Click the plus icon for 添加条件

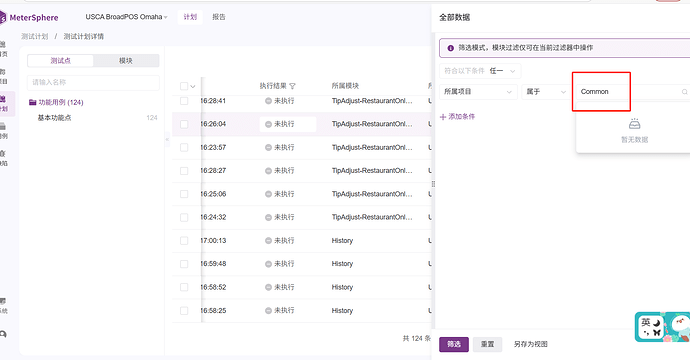coord(443,117)
